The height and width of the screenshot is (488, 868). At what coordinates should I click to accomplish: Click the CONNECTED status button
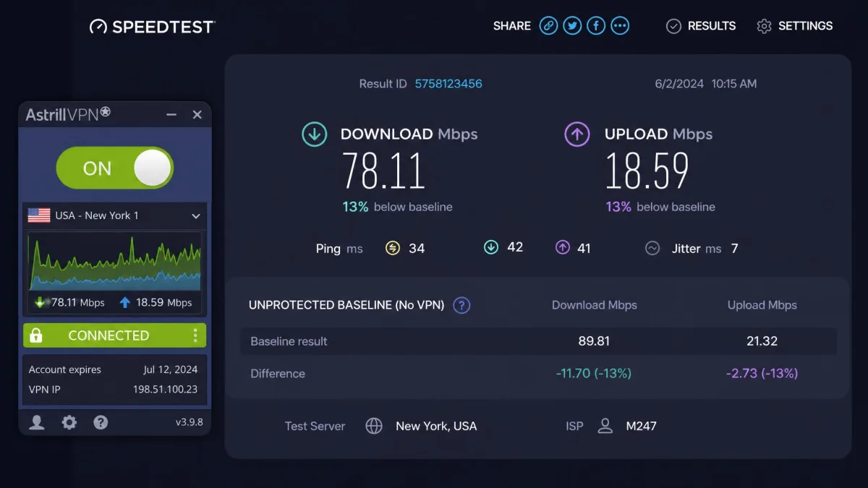pyautogui.click(x=114, y=335)
